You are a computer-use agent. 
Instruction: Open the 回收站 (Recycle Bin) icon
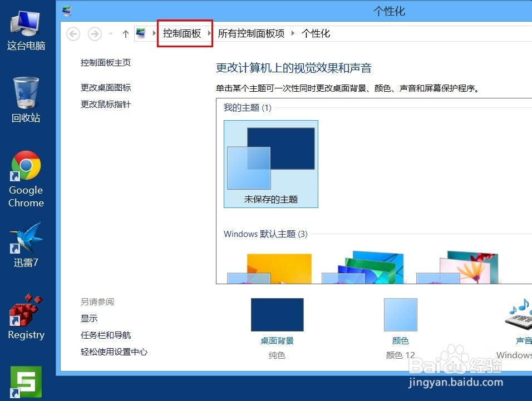26,92
